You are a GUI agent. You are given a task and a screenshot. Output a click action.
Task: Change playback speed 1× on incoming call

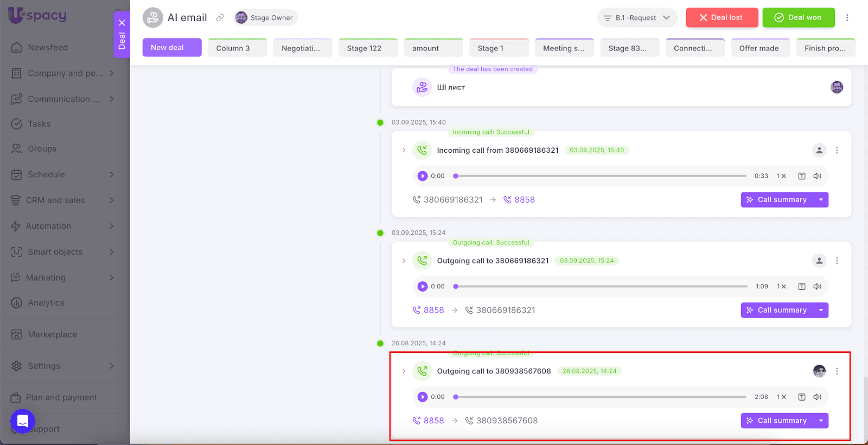tap(781, 176)
